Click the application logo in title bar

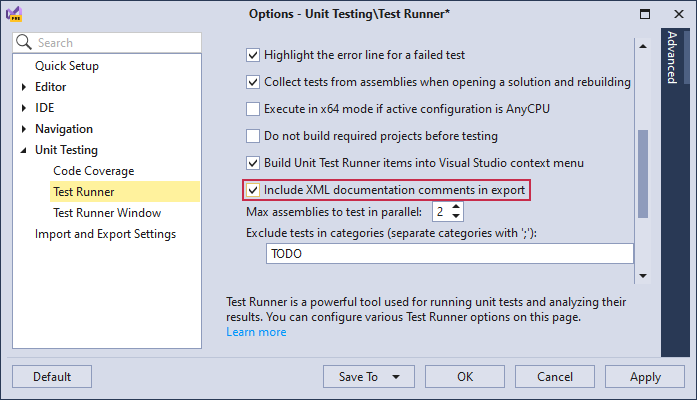(x=14, y=14)
